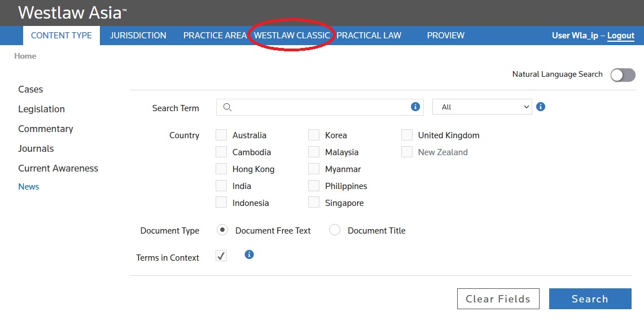Check the Australia country box
The width and height of the screenshot is (644, 325).
[221, 135]
